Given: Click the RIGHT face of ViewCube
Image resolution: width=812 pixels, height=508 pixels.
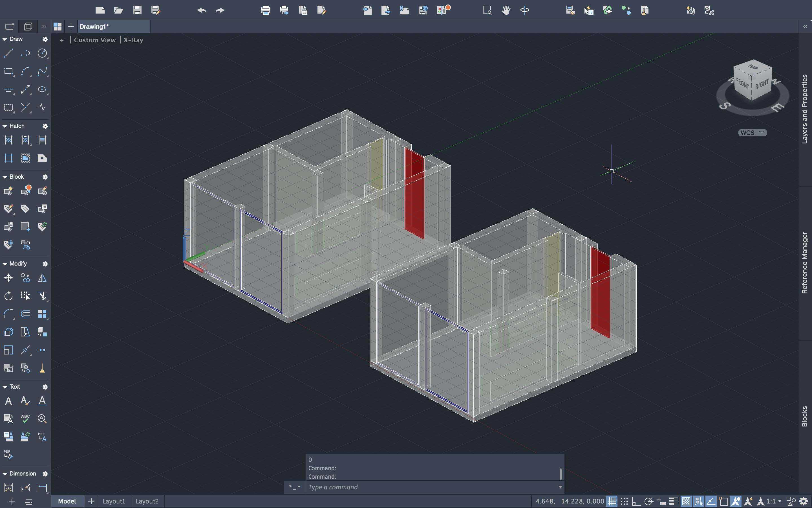Looking at the screenshot, I should (762, 84).
